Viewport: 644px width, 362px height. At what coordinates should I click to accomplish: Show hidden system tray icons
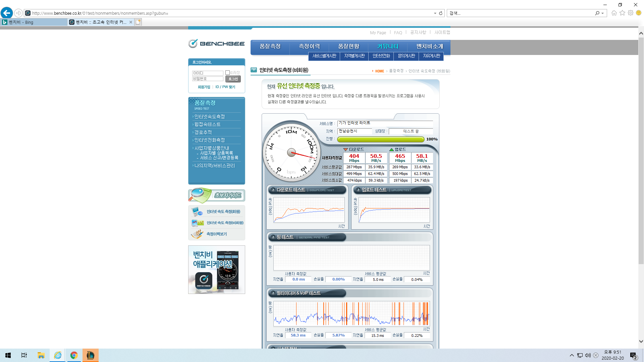pos(572,355)
